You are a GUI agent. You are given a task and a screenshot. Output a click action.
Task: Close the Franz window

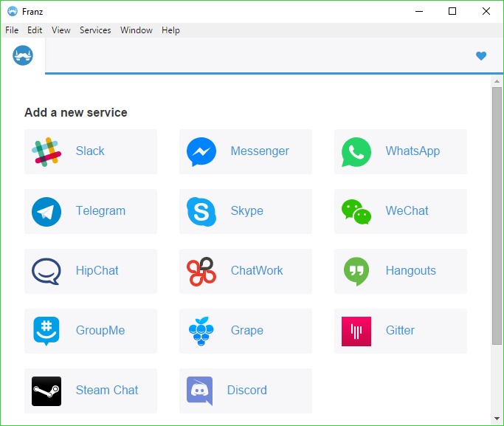(486, 11)
